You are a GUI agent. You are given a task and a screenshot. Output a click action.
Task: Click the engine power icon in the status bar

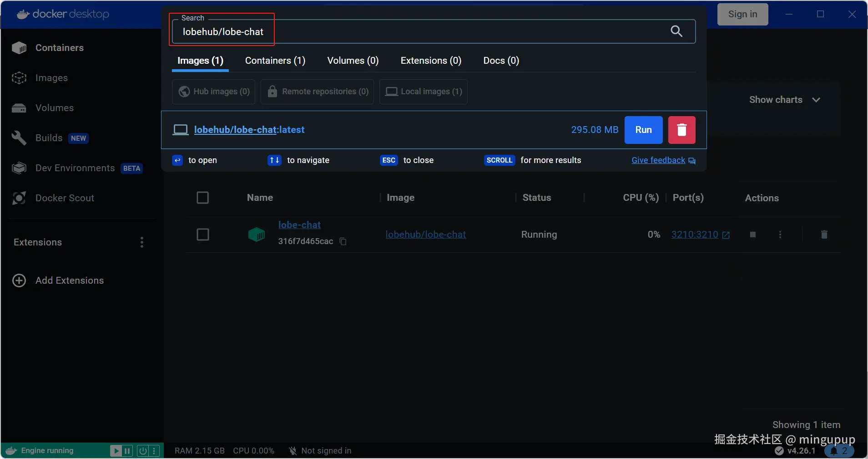(x=143, y=451)
